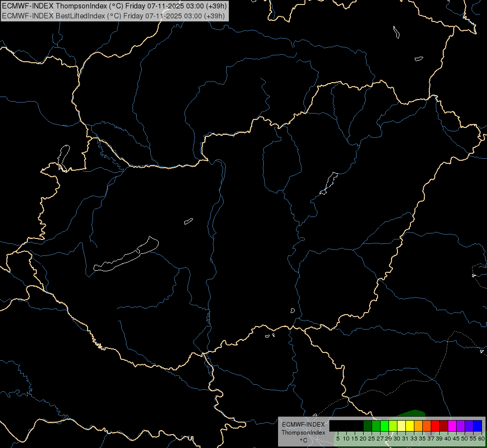Select the light orange 33-35 legend swatch
The width and height of the screenshot is (487, 448).
coord(418,426)
